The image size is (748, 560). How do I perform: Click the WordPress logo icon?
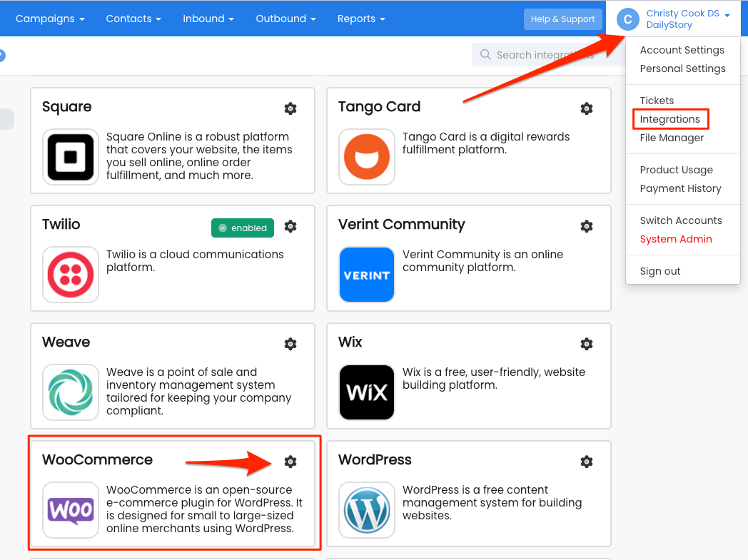[367, 510]
